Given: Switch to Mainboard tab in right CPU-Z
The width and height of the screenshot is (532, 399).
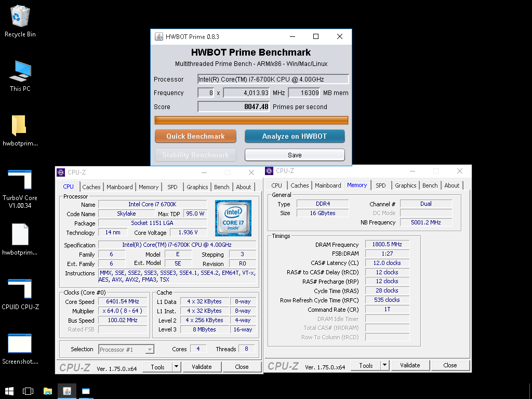Looking at the screenshot, I should (x=328, y=185).
